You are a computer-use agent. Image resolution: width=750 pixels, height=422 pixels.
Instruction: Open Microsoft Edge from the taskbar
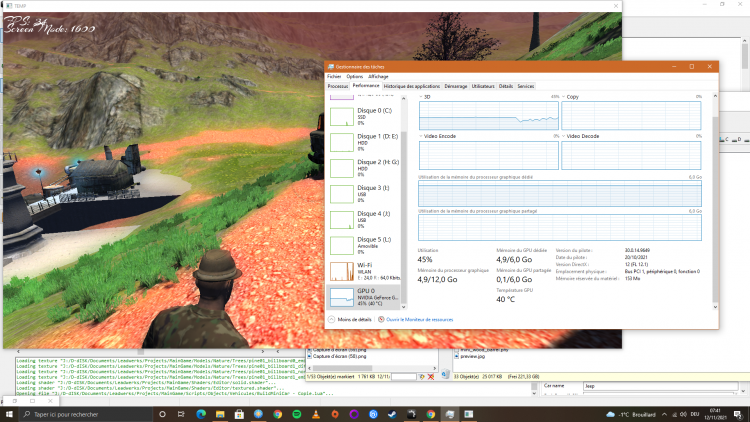tap(199, 413)
